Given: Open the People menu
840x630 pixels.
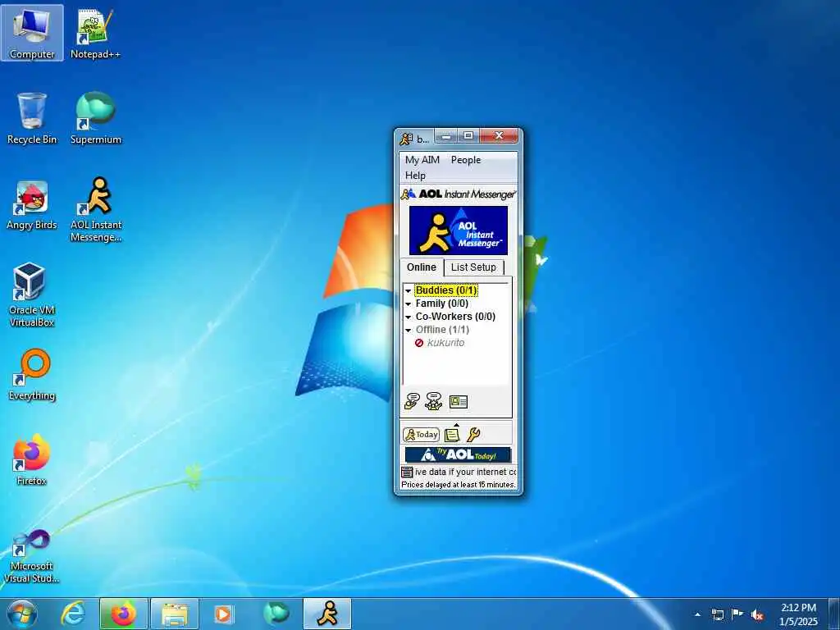Looking at the screenshot, I should [466, 160].
